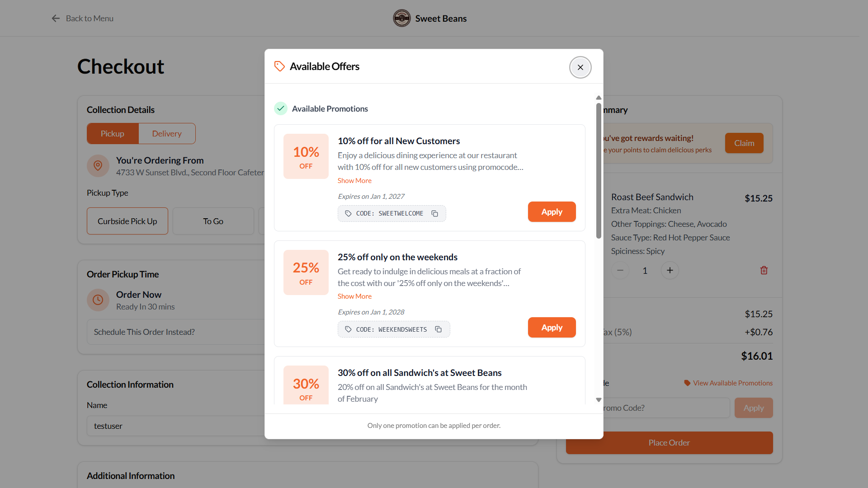The height and width of the screenshot is (488, 868).
Task: Choose Curbside Pick Up type
Action: tap(127, 221)
